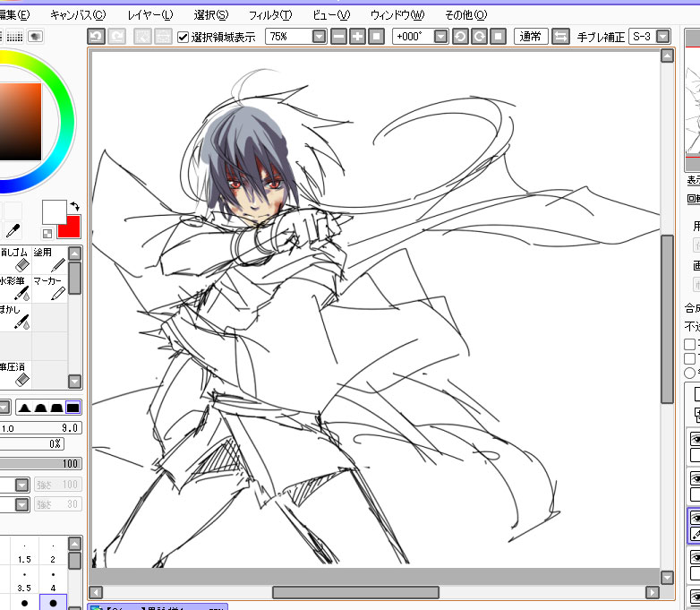Rotate canvas clockwise icon
Screen dimensions: 700x610
pos(480,36)
